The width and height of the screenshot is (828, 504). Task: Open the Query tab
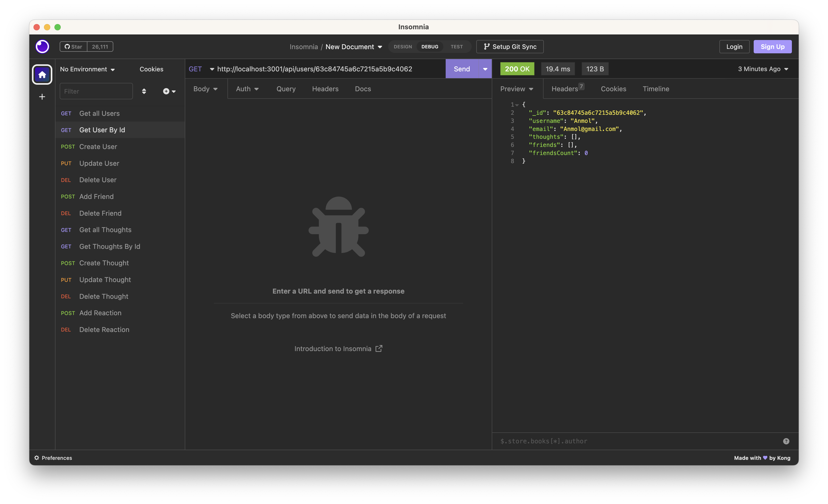tap(286, 89)
